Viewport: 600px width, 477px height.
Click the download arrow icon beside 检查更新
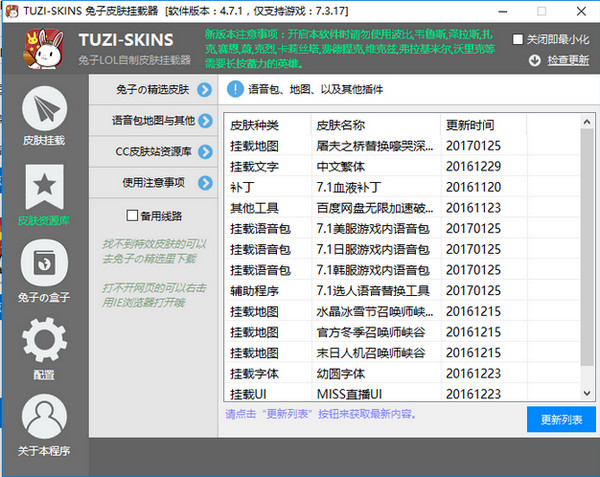(x=535, y=60)
